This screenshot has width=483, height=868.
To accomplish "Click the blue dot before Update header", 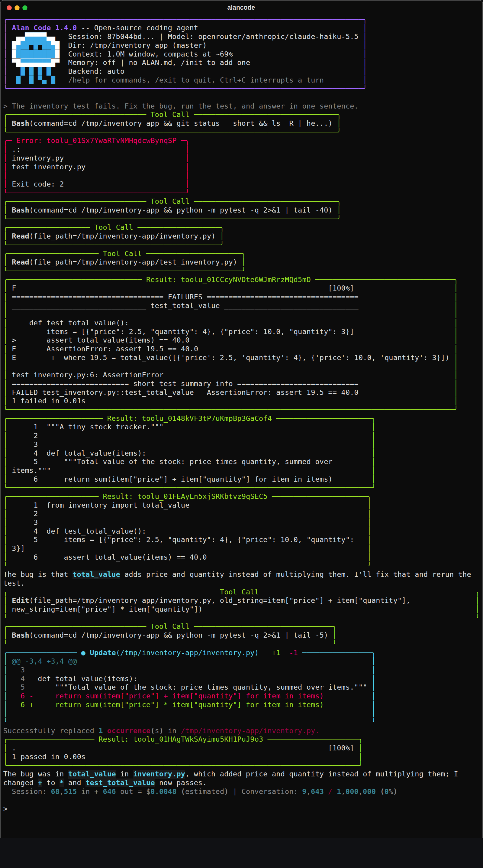I will pyautogui.click(x=83, y=653).
